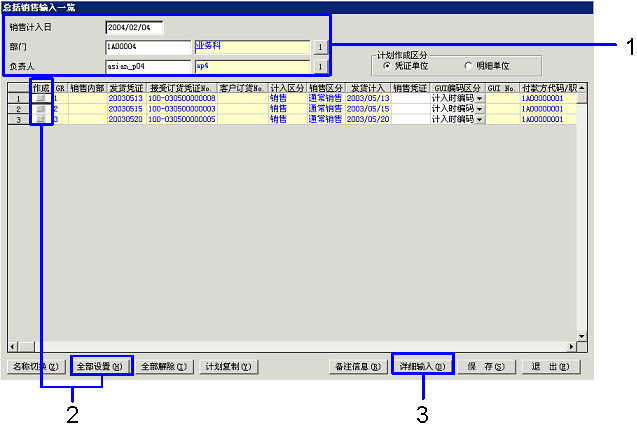The image size is (637, 430).
Task: Click the 通常销售 cell in row 1
Action: (326, 98)
